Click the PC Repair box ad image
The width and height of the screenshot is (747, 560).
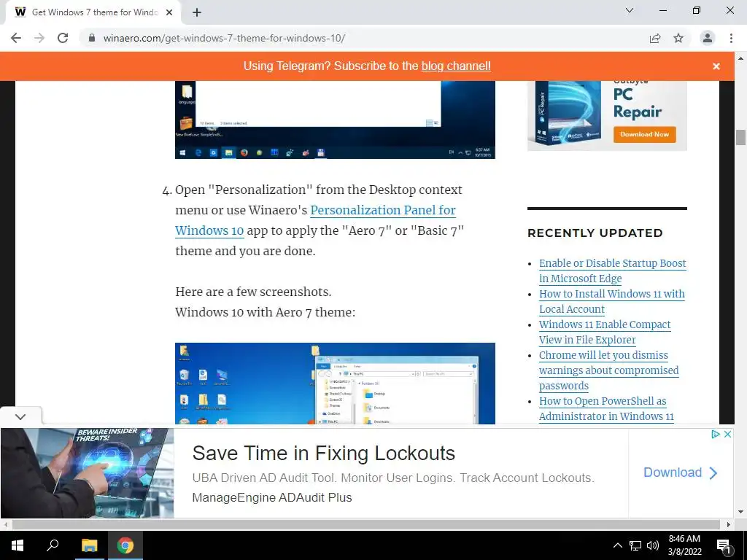[567, 113]
